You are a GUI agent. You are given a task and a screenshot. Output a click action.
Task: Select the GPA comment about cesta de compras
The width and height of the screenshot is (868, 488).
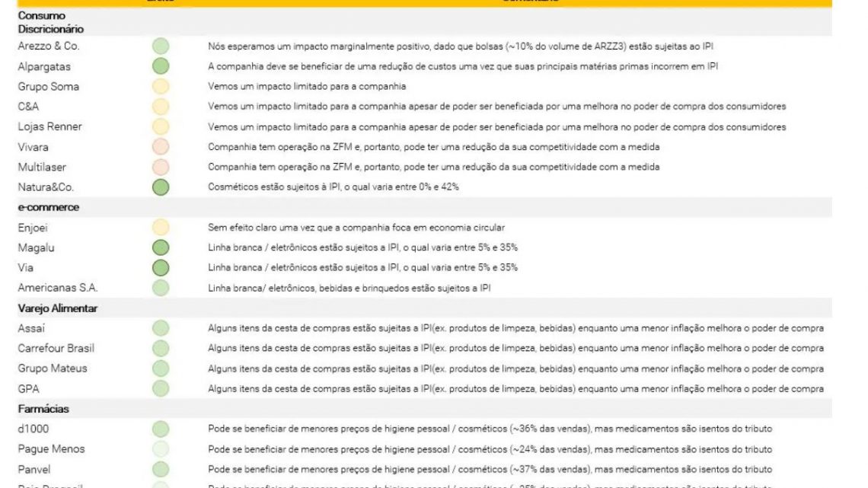point(515,389)
